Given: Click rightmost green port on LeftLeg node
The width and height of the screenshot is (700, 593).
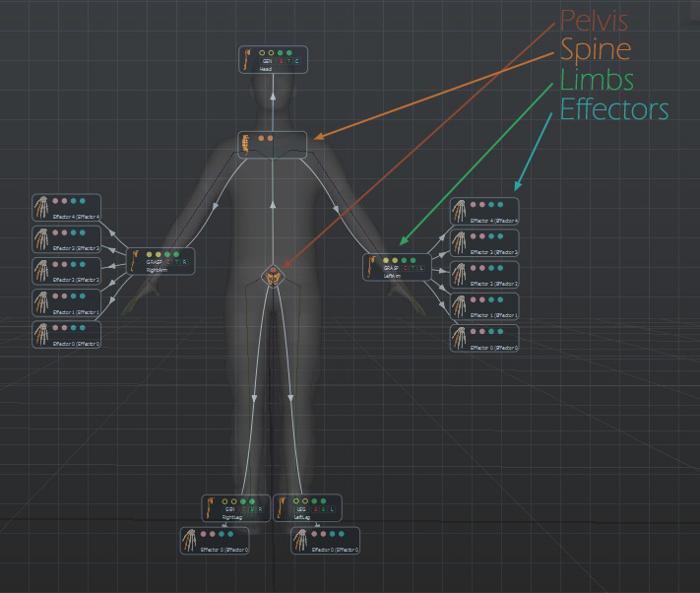Looking at the screenshot, I should [323, 501].
